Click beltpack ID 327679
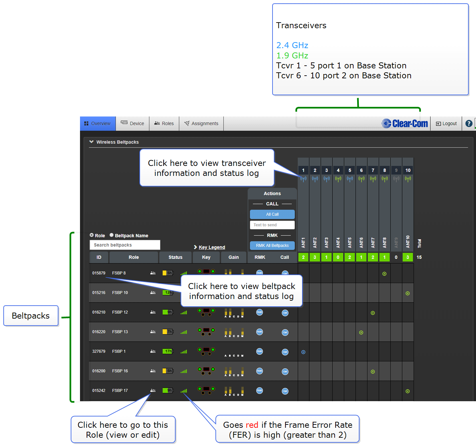 click(x=99, y=351)
